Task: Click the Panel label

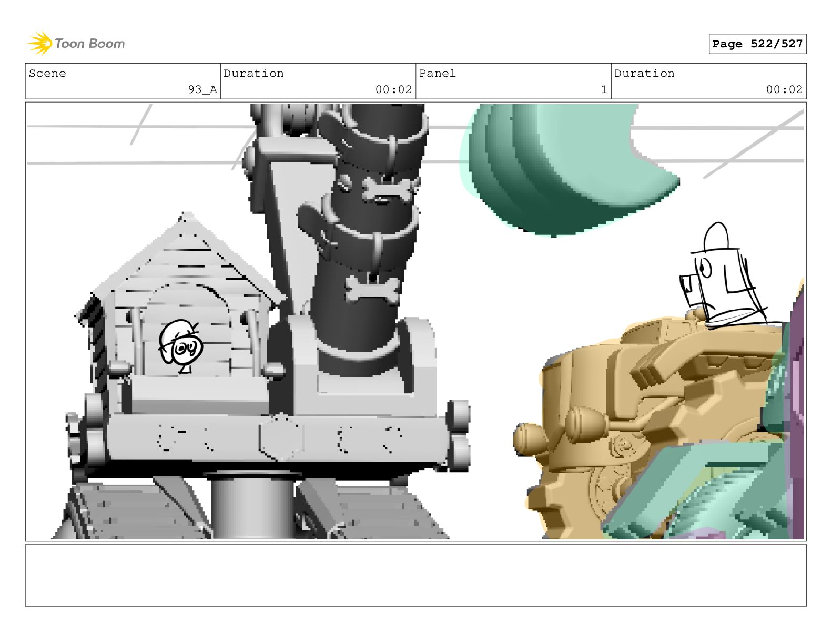Action: coord(437,74)
